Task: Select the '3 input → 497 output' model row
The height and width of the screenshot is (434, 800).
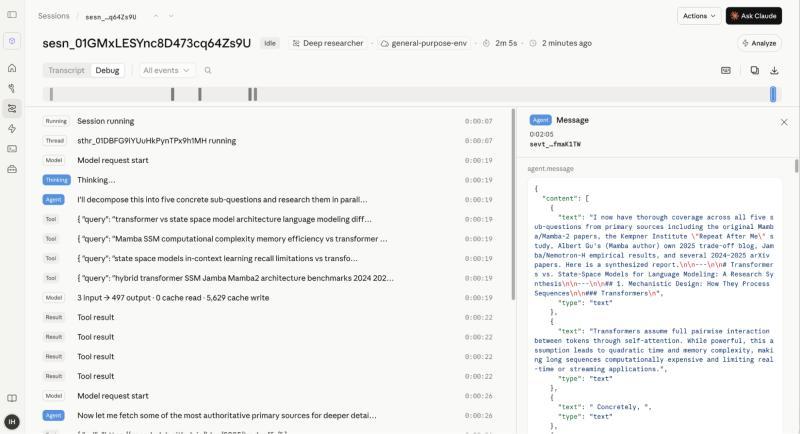Action: [268, 298]
